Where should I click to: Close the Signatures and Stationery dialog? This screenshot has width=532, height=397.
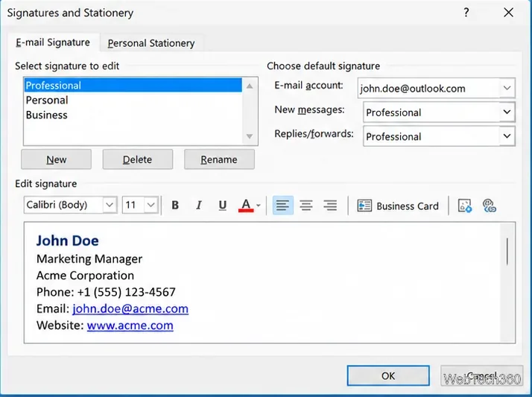508,13
